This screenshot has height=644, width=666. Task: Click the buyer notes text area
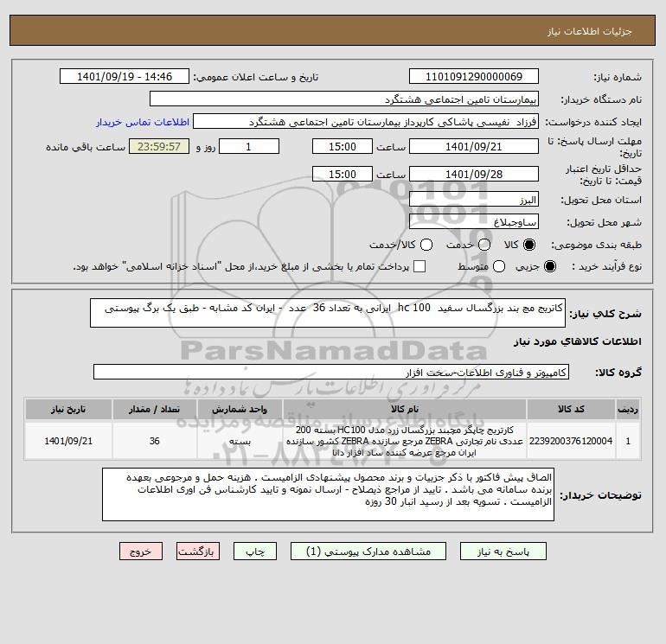coord(328,494)
